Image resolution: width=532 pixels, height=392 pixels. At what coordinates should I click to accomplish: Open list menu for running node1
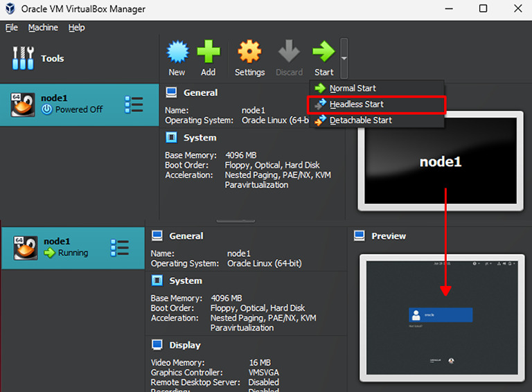pos(120,248)
